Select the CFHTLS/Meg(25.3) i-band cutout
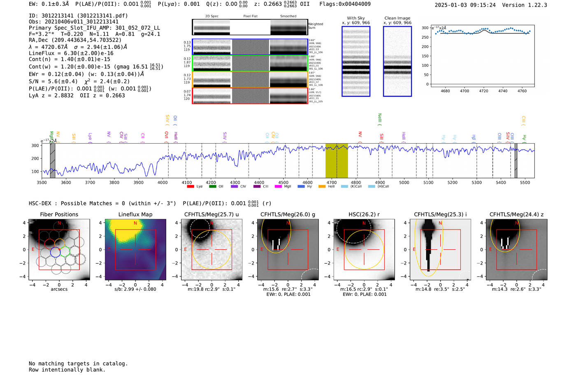The height and width of the screenshot is (392, 576). click(x=440, y=250)
